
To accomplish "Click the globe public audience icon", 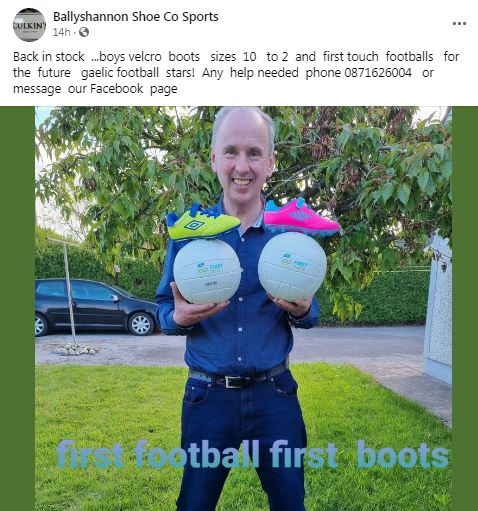I will click(x=84, y=32).
